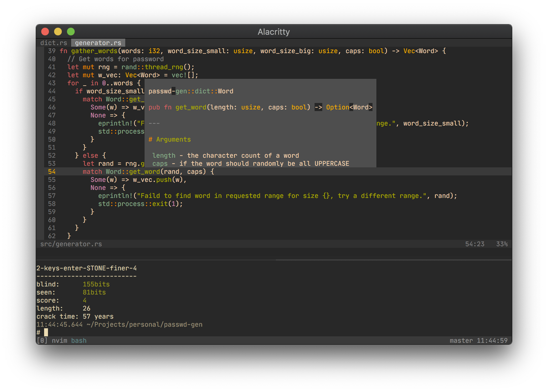Screen dimensions: 548x392
Task: Select the nvim entry in tmux status bar
Action: 59,341
